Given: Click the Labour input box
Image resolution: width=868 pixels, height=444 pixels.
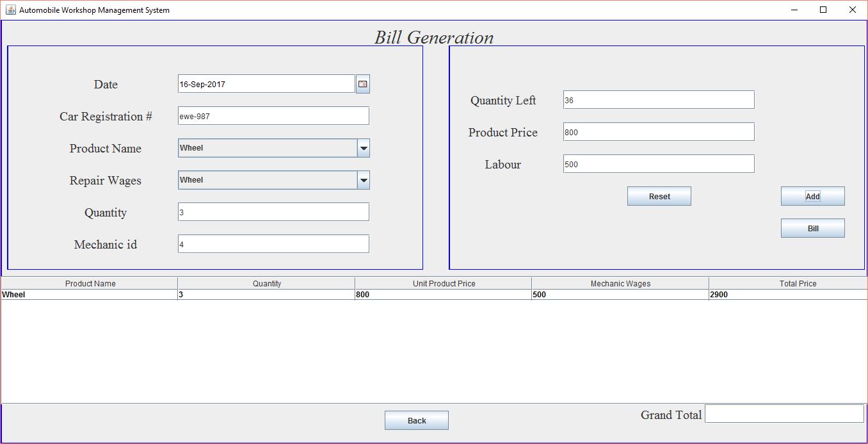Looking at the screenshot, I should pos(658,163).
